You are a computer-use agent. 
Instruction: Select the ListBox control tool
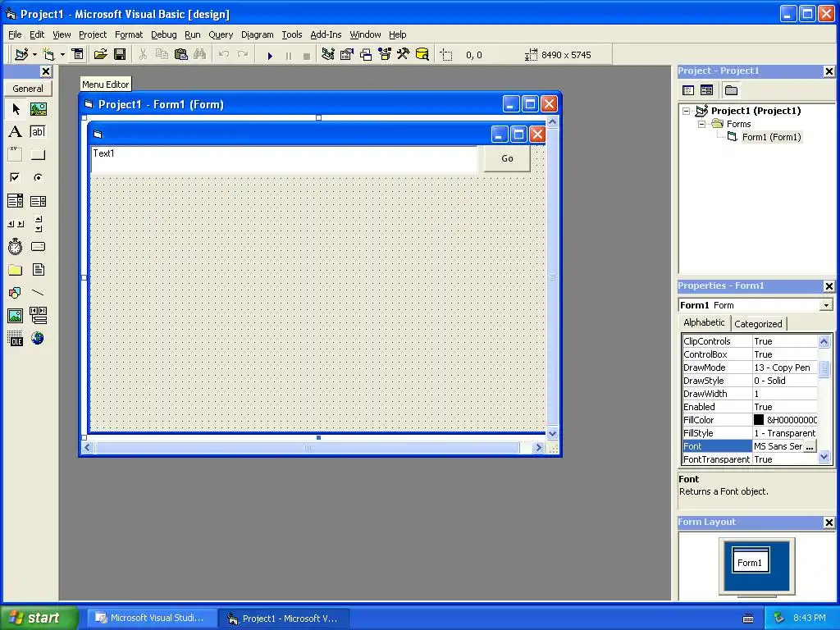38,201
